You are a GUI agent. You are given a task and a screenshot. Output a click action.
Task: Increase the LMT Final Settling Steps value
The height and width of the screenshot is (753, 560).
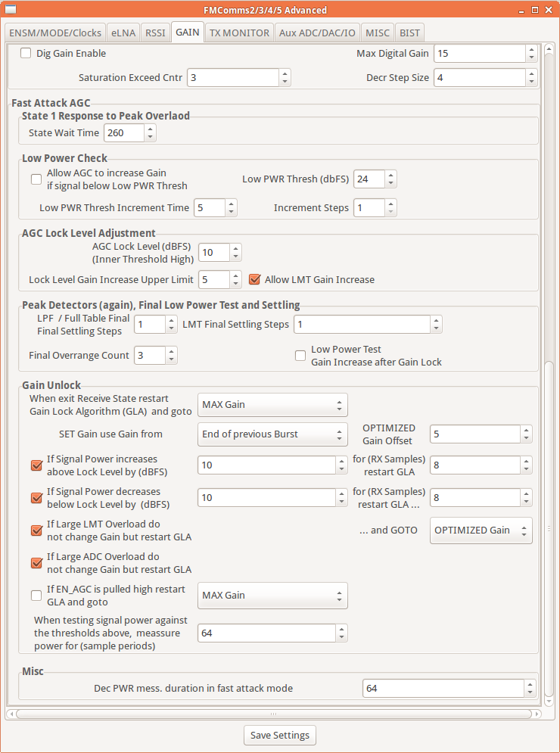pyautogui.click(x=436, y=320)
